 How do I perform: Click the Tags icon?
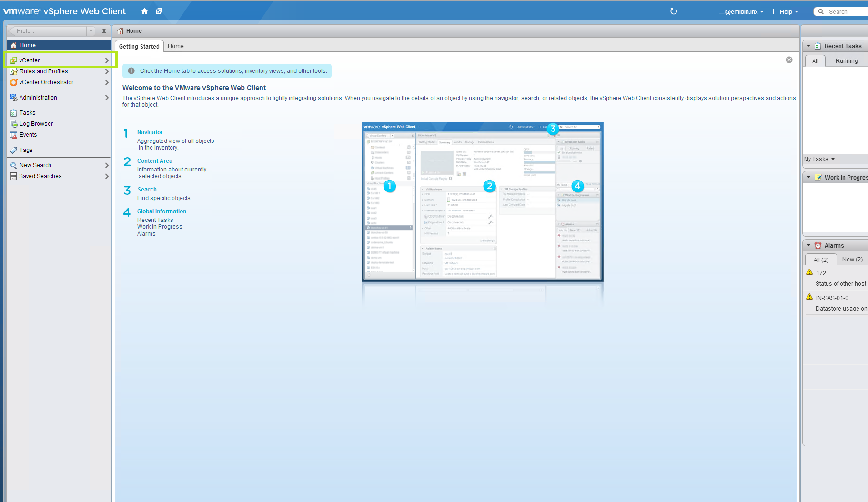13,150
